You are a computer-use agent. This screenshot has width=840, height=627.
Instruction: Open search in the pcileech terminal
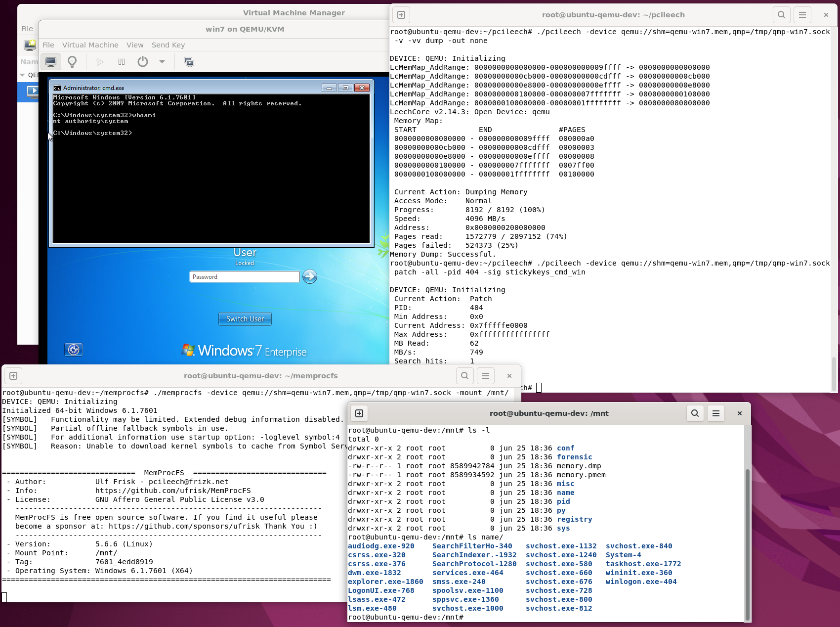tap(781, 15)
